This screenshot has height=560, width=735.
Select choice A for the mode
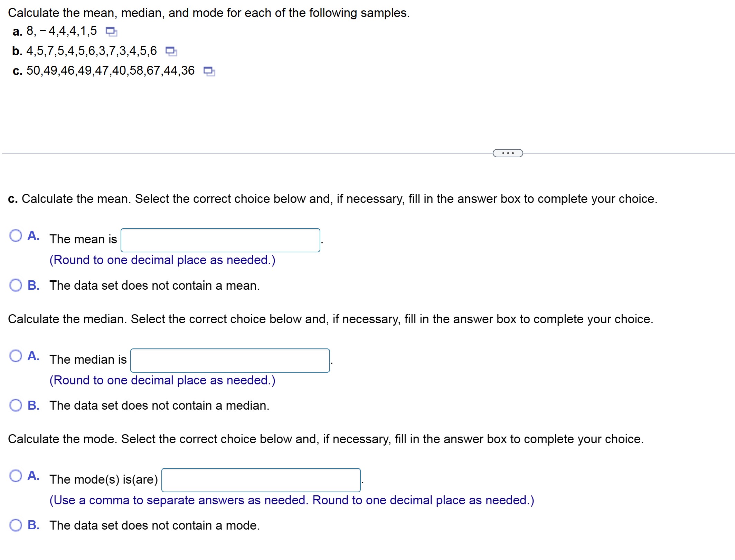point(16,477)
